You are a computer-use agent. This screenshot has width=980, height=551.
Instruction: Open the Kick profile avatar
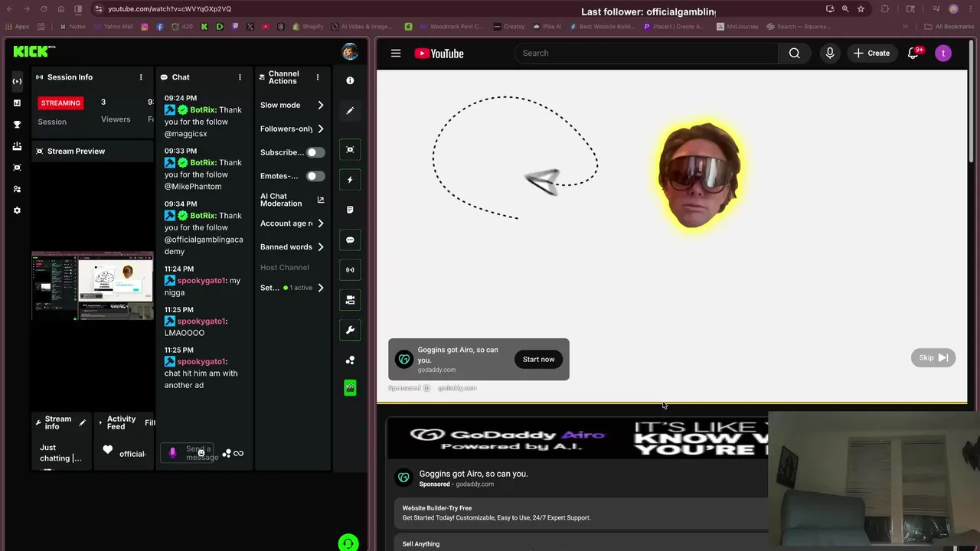pyautogui.click(x=350, y=52)
